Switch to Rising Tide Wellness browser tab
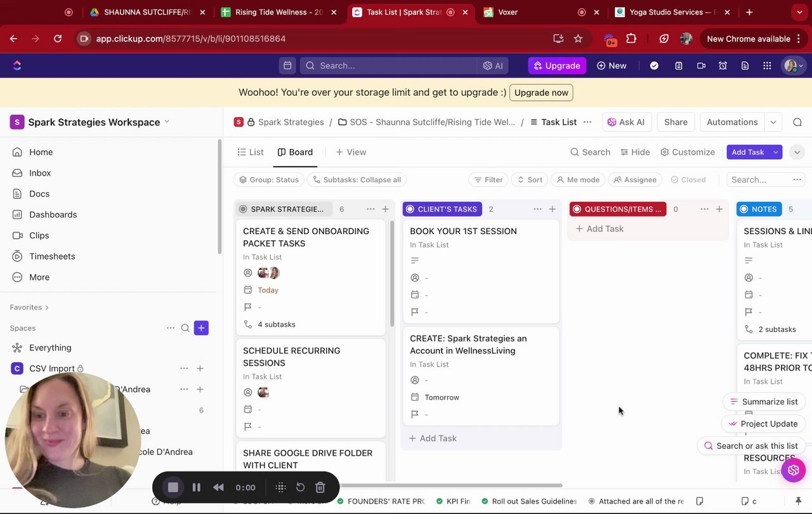Image resolution: width=812 pixels, height=514 pixels. 279,12
